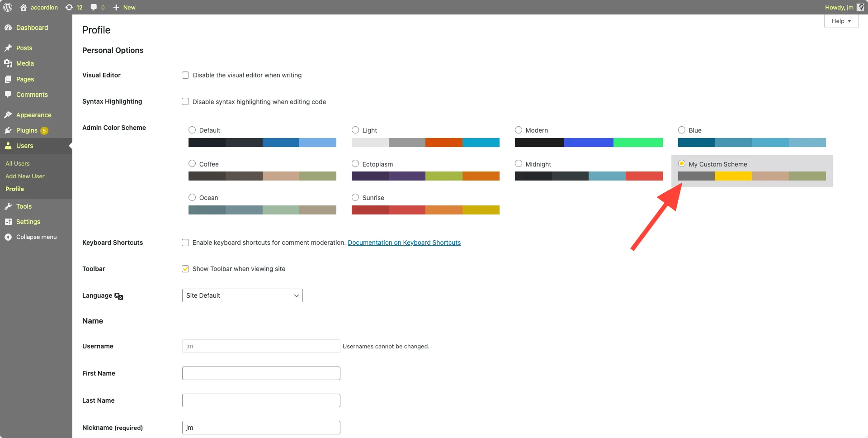Select the Midnight color scheme radio
The height and width of the screenshot is (438, 868).
click(x=519, y=164)
